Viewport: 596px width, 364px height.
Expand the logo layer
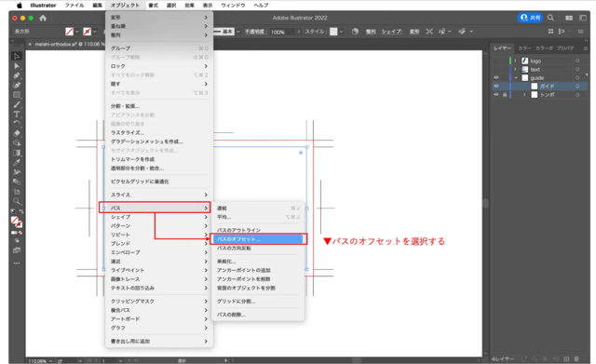(x=515, y=61)
